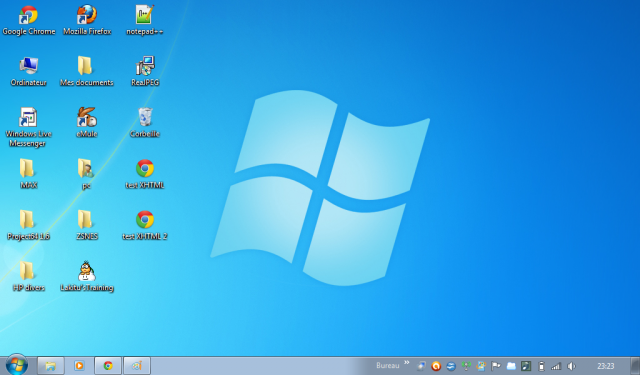The height and width of the screenshot is (375, 640).
Task: Select the test XHTML 2 file icon
Action: coord(145,225)
